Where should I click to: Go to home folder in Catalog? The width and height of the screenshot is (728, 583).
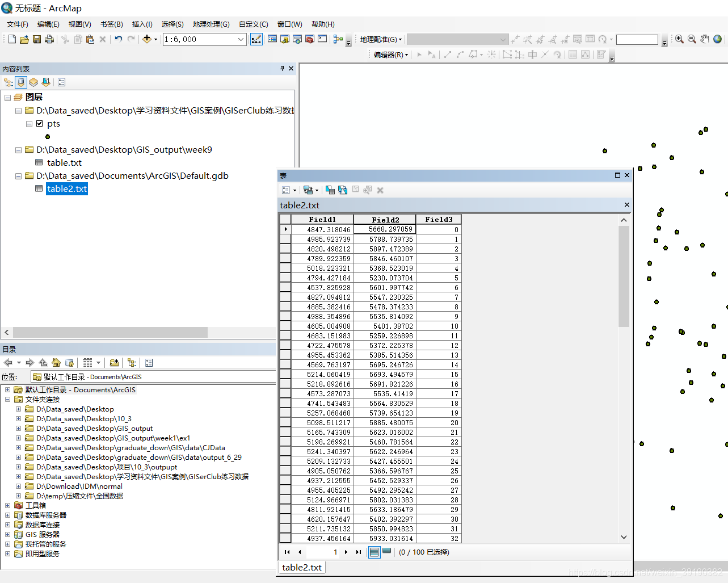(56, 363)
